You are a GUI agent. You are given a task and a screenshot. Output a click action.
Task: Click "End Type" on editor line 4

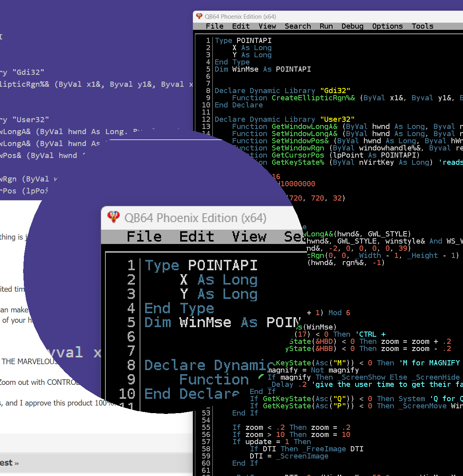(232, 62)
